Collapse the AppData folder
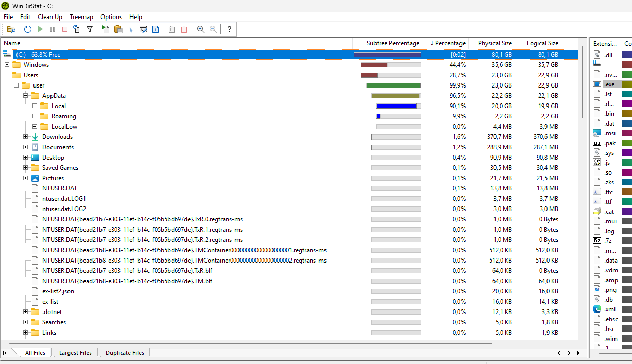The width and height of the screenshot is (632, 364). tap(26, 96)
